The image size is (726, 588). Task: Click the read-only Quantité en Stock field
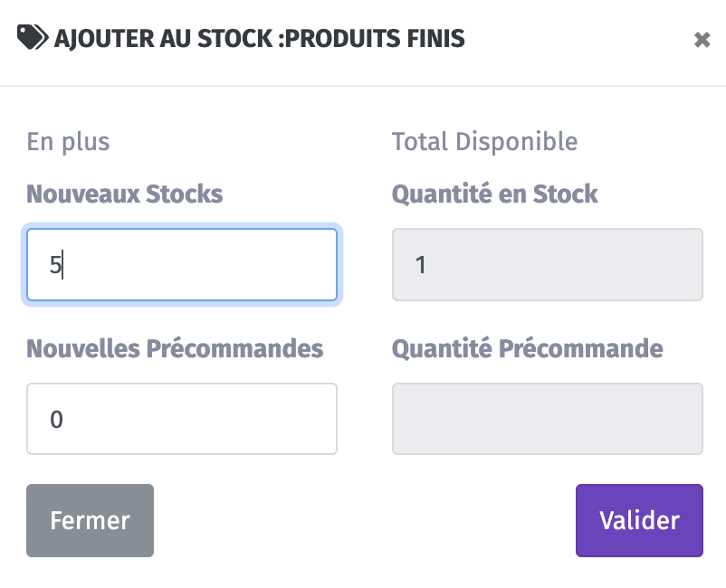pos(548,265)
